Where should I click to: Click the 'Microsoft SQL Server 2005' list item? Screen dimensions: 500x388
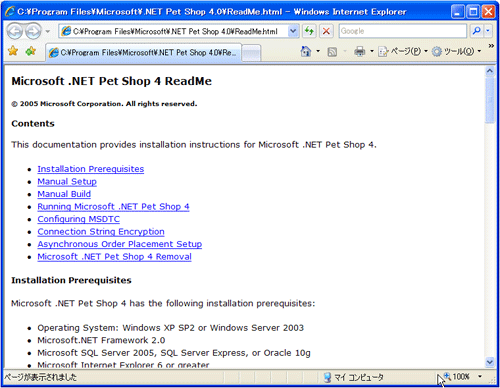coord(174,353)
